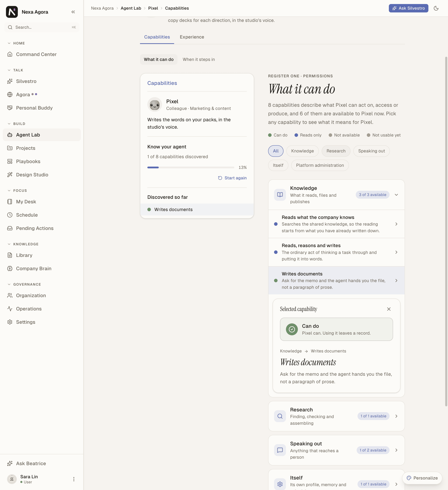Click the Research magnifier icon
The image size is (448, 490).
[x=280, y=416]
